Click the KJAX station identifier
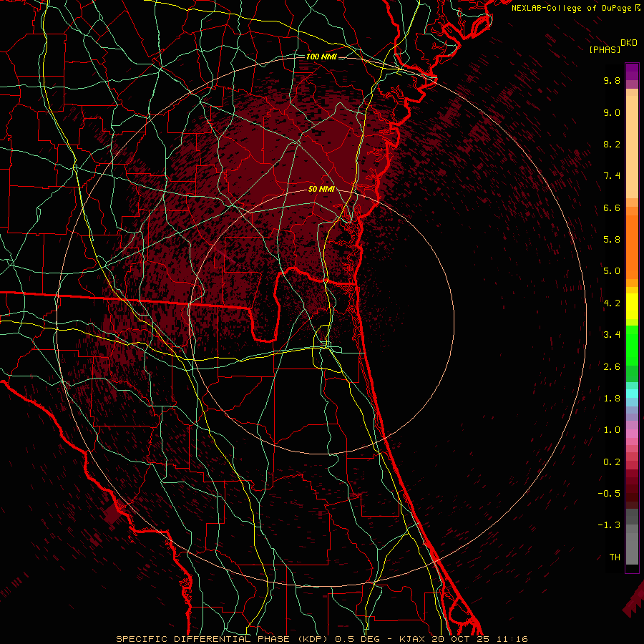644x644 pixels. click(413, 639)
